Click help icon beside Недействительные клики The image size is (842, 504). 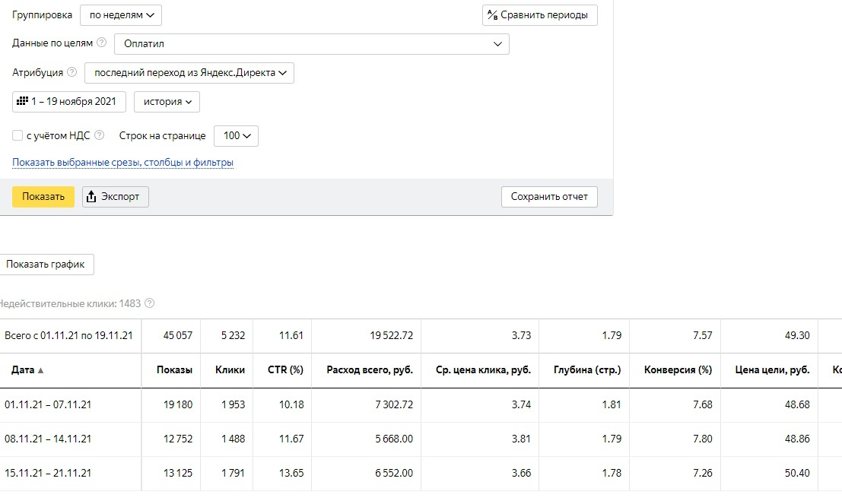[x=150, y=303]
